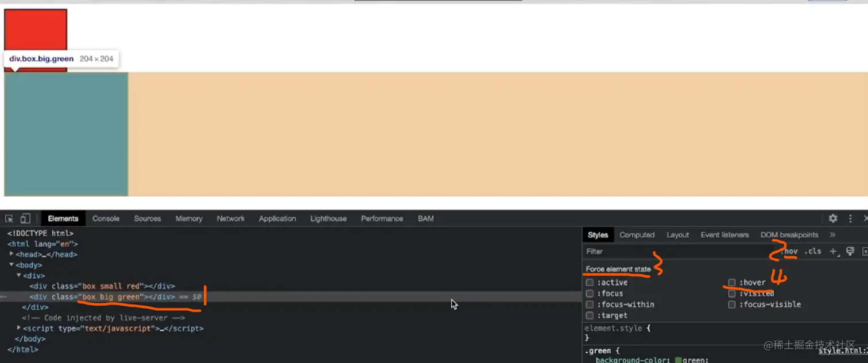Screen dimensions: 868x363
Task: Click the green background-color swatch
Action: tap(679, 360)
